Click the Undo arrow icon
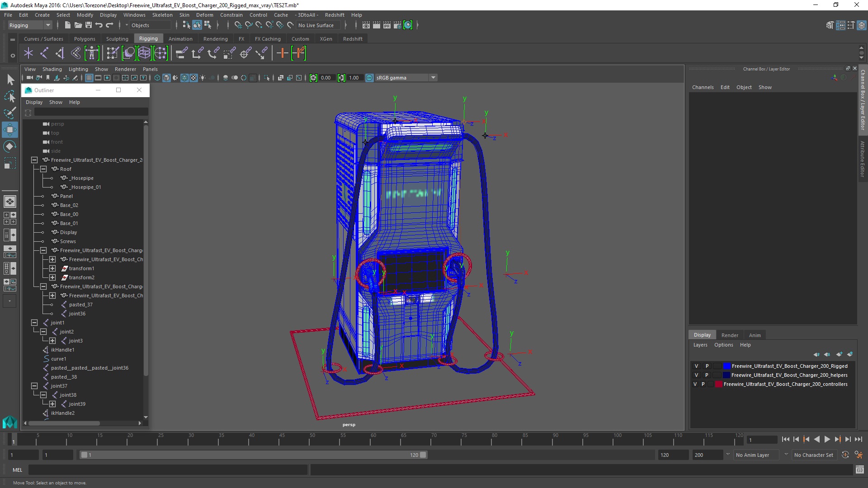 coord(99,25)
